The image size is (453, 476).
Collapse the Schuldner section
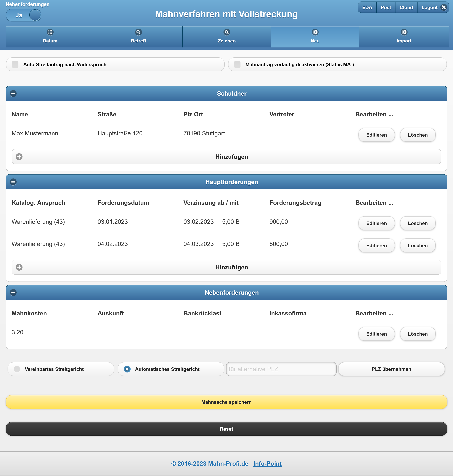(x=13, y=94)
